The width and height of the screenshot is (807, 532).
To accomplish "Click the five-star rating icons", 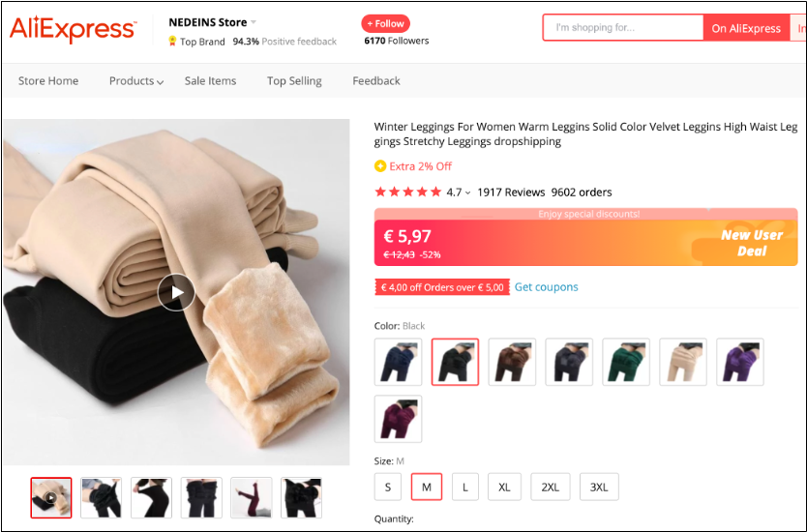I will click(x=408, y=192).
